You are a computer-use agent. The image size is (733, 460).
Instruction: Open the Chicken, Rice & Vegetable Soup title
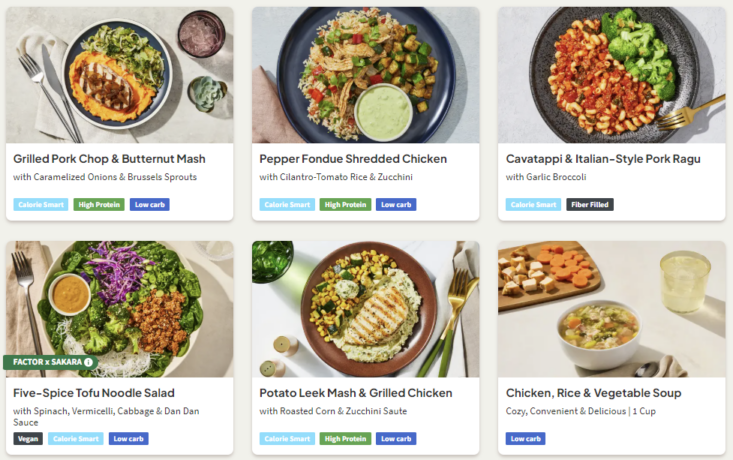click(x=594, y=393)
